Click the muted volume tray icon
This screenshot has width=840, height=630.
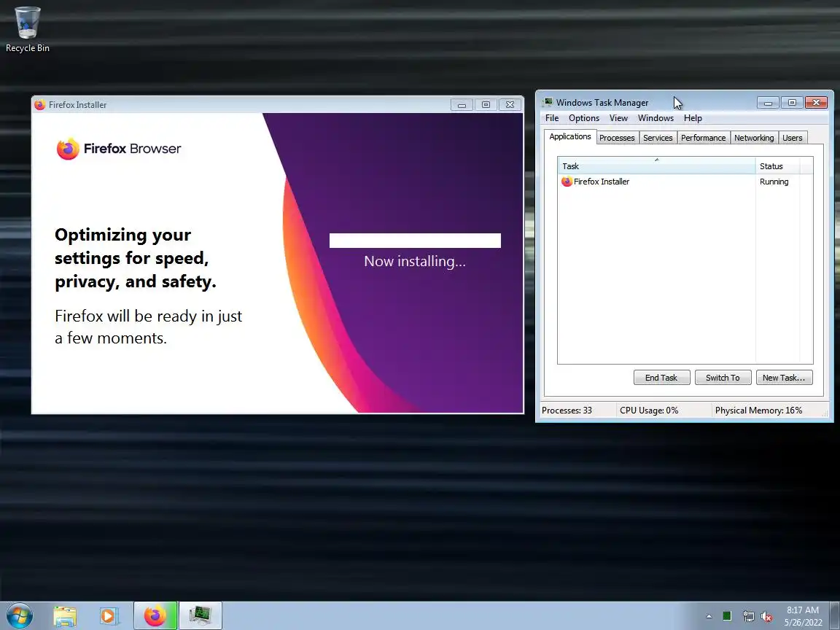coord(766,617)
